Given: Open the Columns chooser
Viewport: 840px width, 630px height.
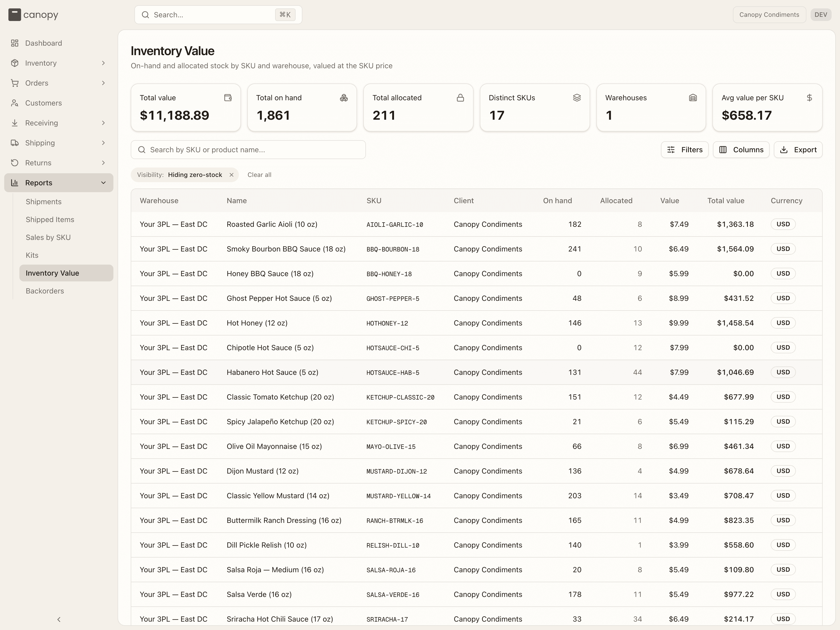Looking at the screenshot, I should point(741,150).
